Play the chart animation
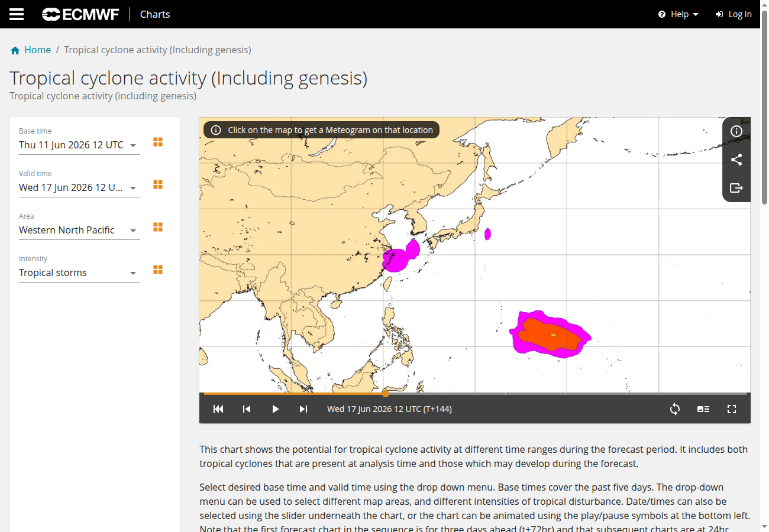 tap(275, 409)
